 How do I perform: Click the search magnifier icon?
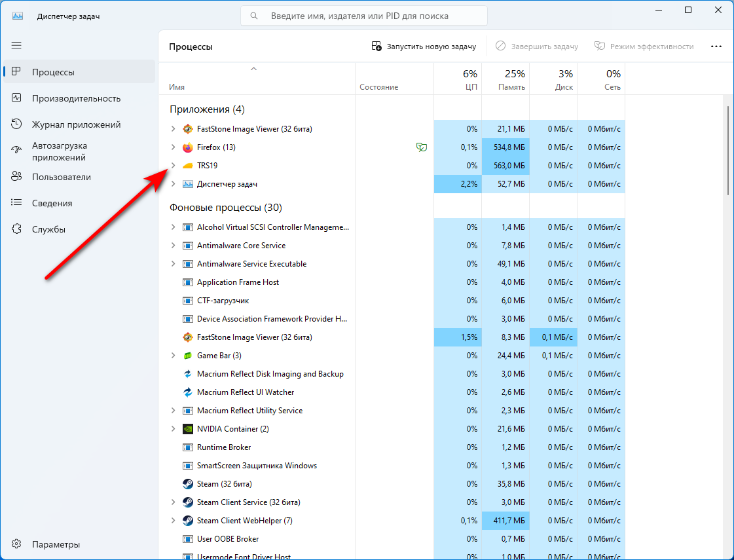(x=253, y=16)
